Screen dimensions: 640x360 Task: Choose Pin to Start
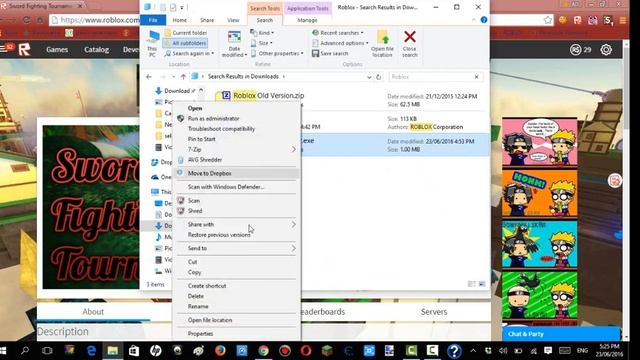coord(202,139)
